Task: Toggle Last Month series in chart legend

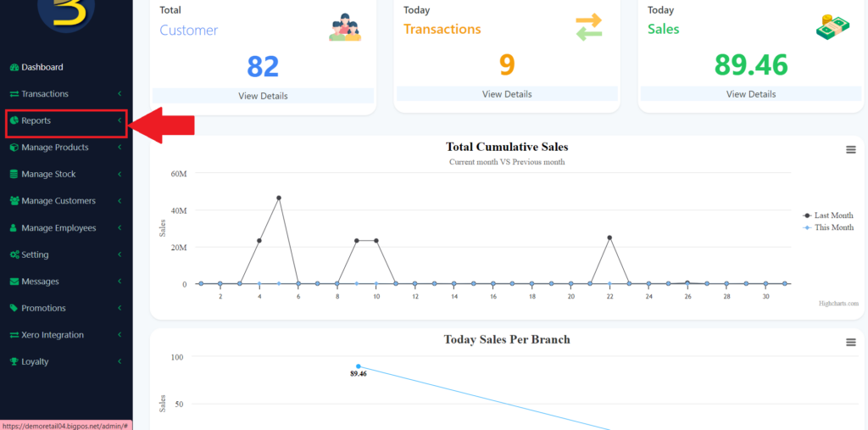Action: [x=828, y=215]
